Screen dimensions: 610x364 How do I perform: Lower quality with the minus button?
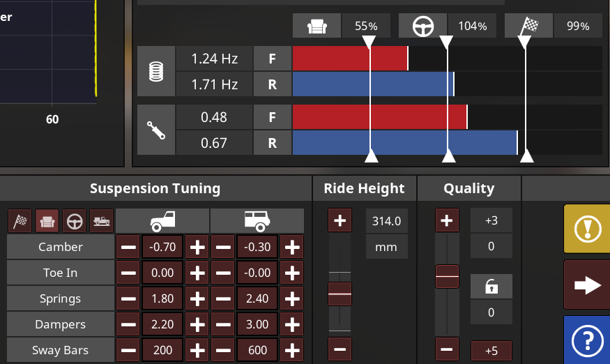(447, 347)
